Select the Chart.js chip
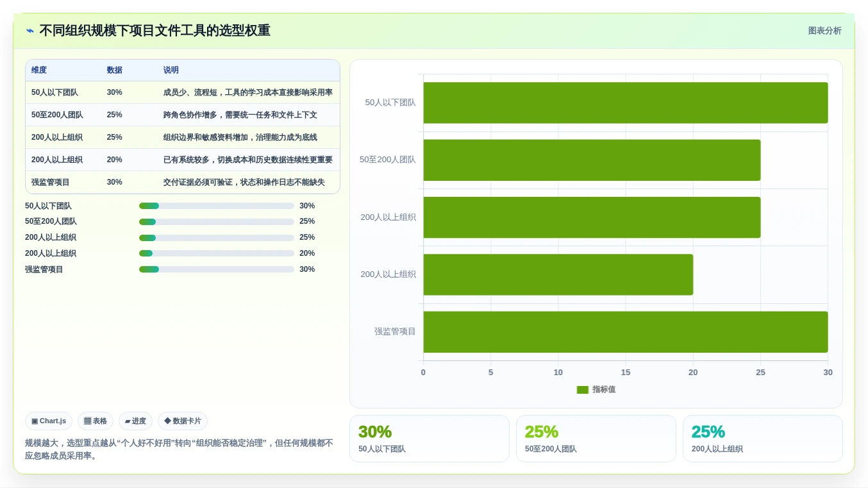868x488 pixels. point(49,421)
